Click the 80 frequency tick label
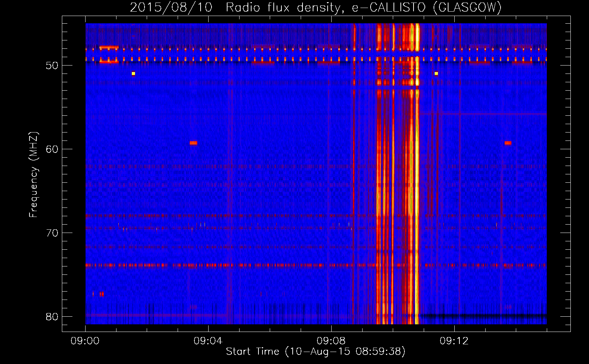 tap(52, 317)
